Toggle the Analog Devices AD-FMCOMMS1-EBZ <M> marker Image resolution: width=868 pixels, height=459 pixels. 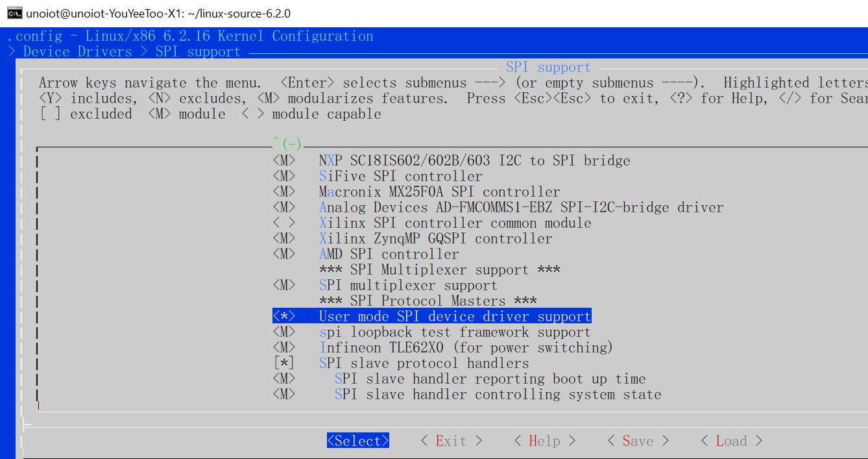pos(284,207)
